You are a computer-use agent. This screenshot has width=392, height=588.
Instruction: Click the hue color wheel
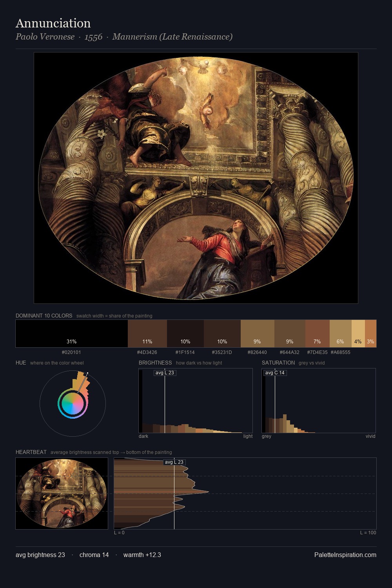coord(73,403)
